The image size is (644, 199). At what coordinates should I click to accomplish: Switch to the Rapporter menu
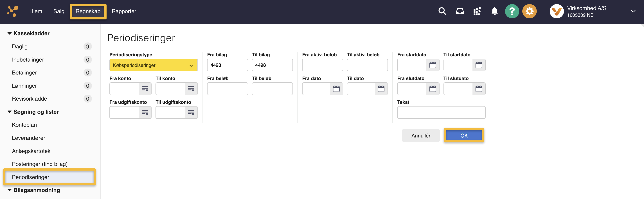pos(124,12)
